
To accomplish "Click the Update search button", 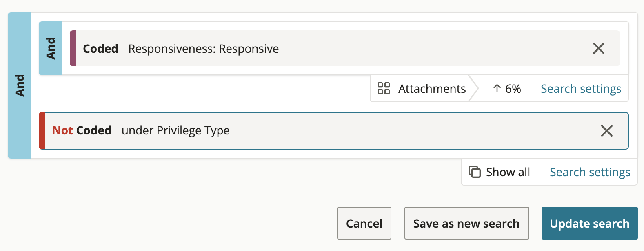I will (589, 223).
